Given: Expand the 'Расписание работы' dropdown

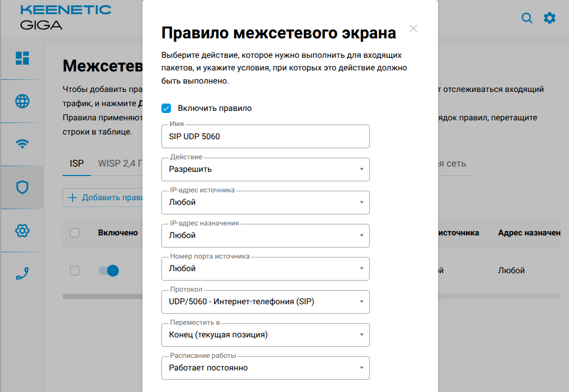Looking at the screenshot, I should [x=265, y=368].
